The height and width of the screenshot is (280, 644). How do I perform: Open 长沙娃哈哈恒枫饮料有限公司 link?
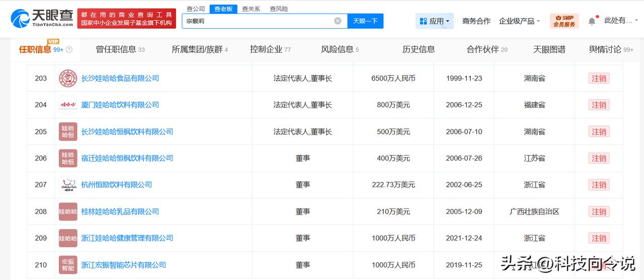127,131
